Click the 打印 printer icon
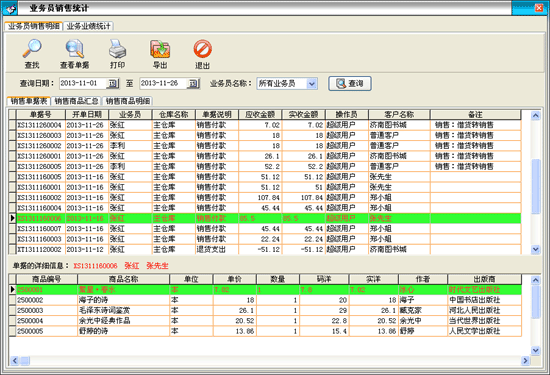 117,49
